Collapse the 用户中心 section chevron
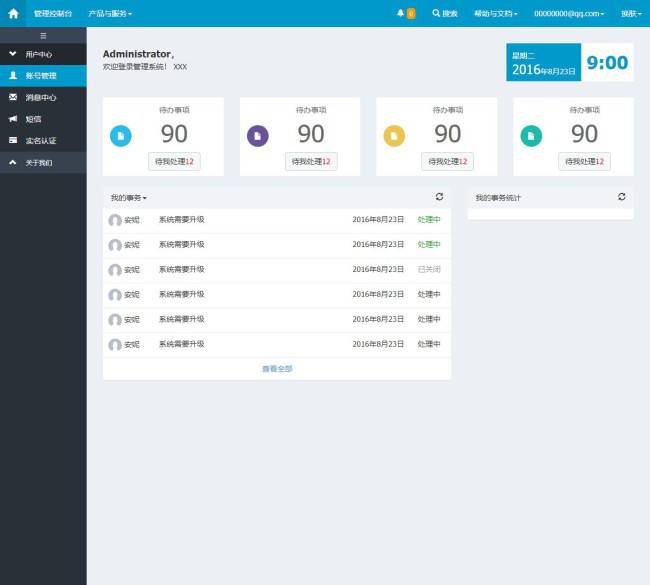Viewport: 650px width, 585px height. pyautogui.click(x=13, y=53)
